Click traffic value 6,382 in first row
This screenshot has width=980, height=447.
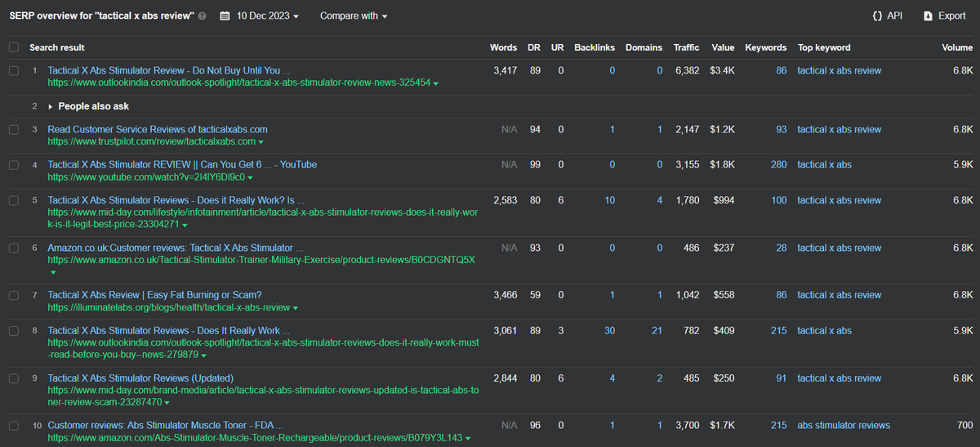688,71
